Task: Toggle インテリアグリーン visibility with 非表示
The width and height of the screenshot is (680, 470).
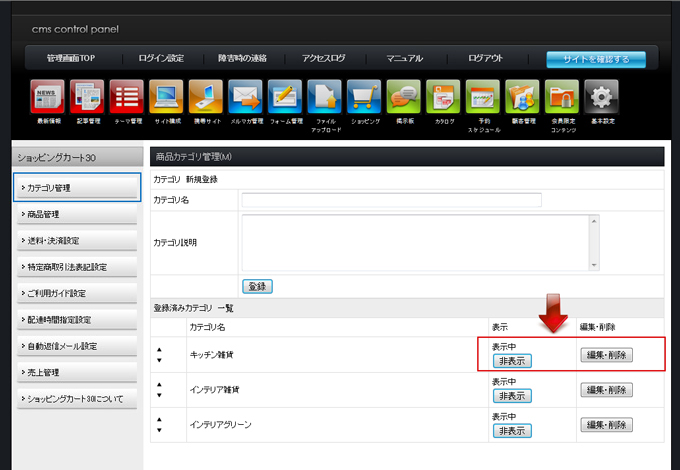Action: click(511, 431)
